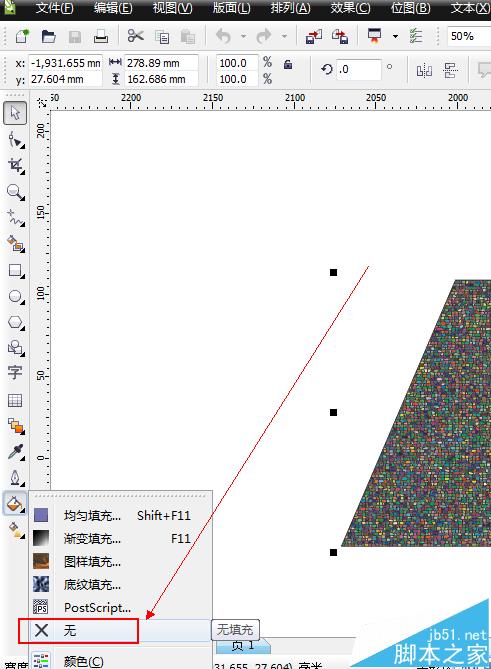Click the x position field
The image size is (491, 669).
(65, 63)
